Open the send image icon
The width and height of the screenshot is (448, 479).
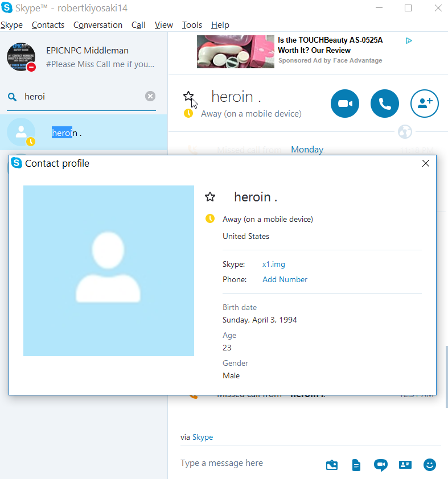point(331,465)
